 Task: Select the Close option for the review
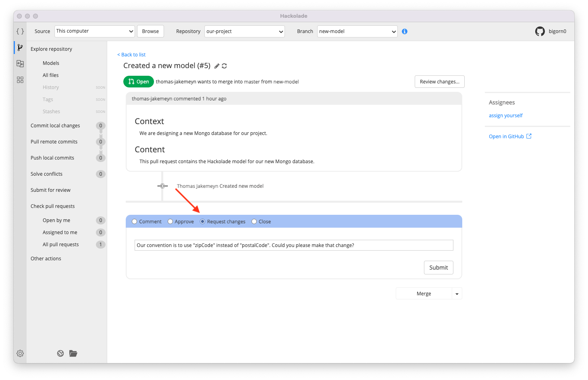click(x=254, y=221)
